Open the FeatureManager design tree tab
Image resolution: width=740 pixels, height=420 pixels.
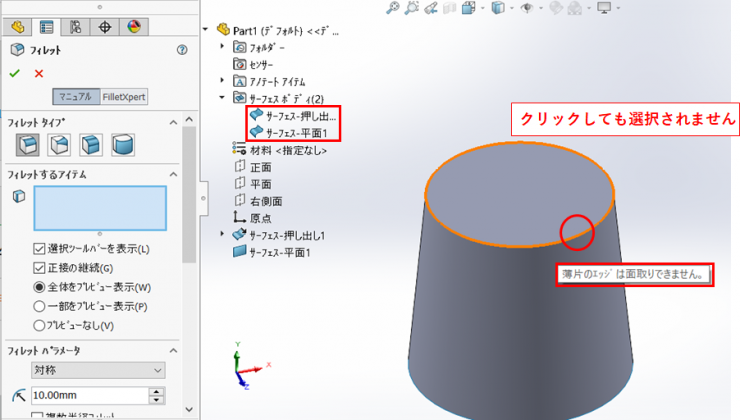pyautogui.click(x=17, y=27)
